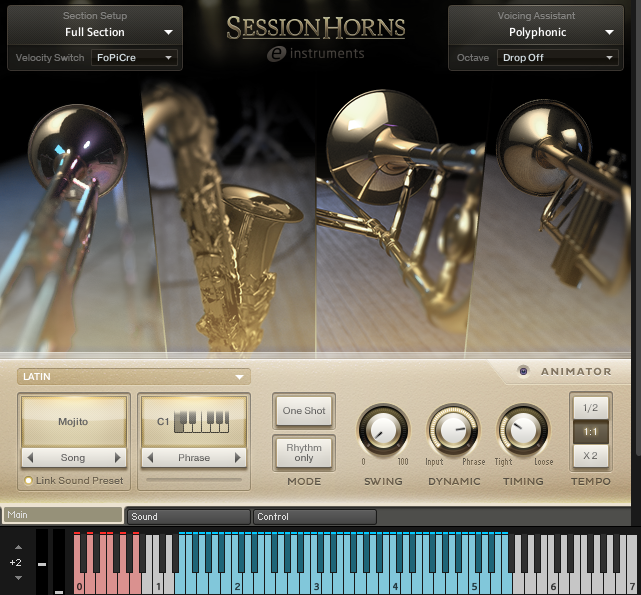Click the saxophone instrument image
641x595 pixels.
click(x=233, y=221)
